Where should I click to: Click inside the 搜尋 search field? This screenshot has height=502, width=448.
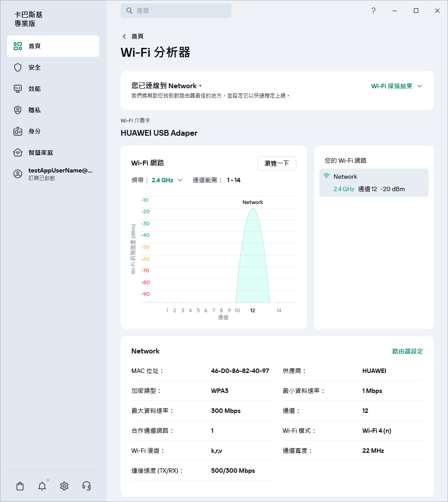176,10
